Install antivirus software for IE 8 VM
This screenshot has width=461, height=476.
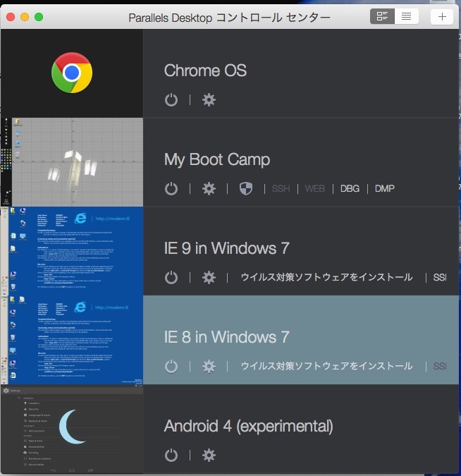[326, 366]
